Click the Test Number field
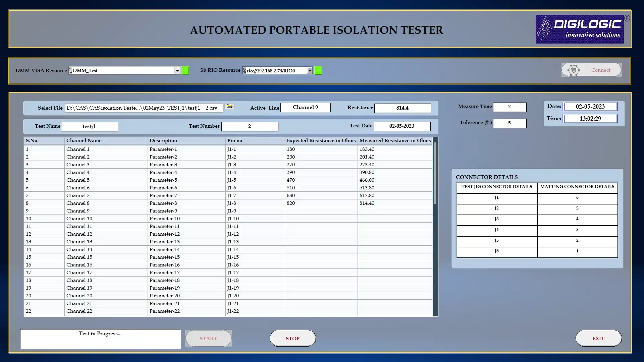644x362 pixels. coord(250,126)
